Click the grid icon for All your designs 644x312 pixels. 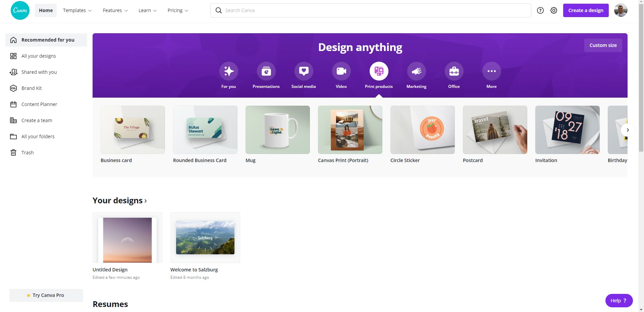coord(13,56)
